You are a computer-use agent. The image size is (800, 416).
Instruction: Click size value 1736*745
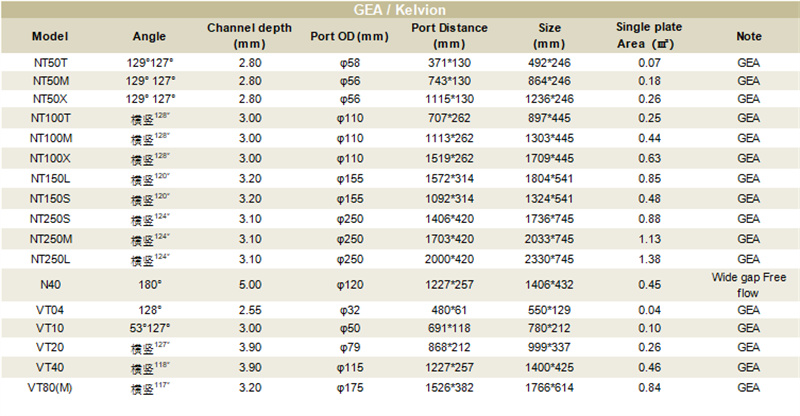pos(549,218)
